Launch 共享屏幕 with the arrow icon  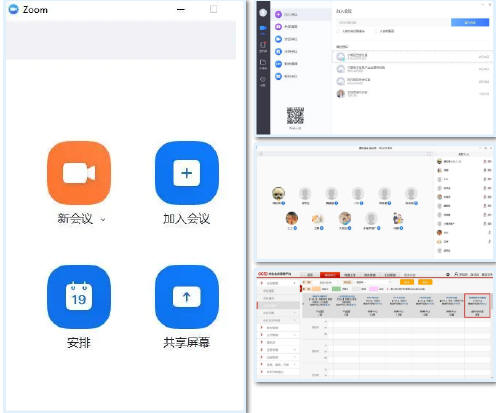point(187,297)
